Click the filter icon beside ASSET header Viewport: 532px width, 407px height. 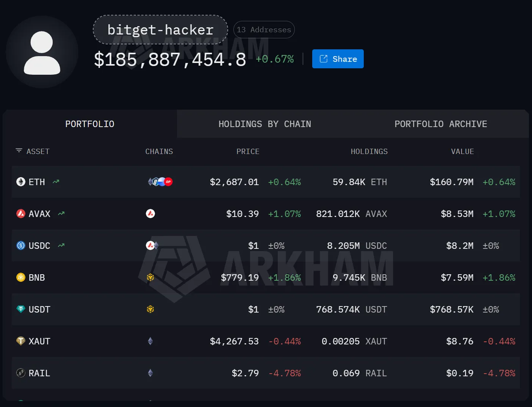click(19, 151)
